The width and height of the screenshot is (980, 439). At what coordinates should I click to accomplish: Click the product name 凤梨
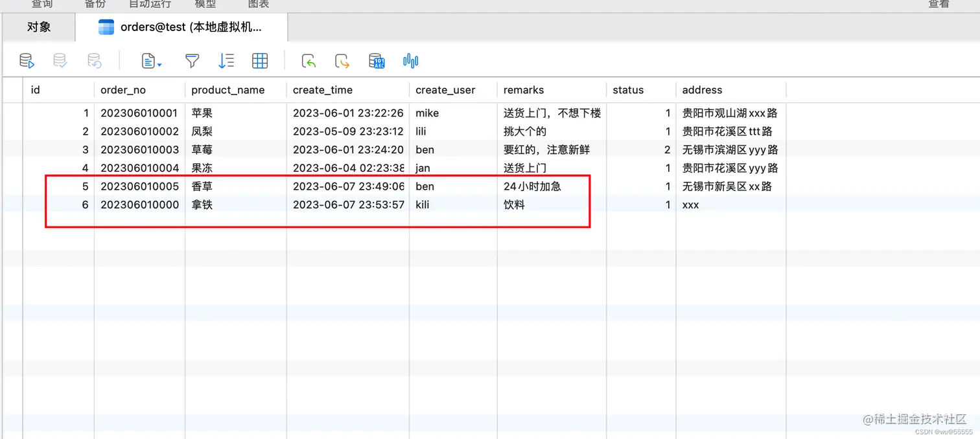tap(202, 131)
